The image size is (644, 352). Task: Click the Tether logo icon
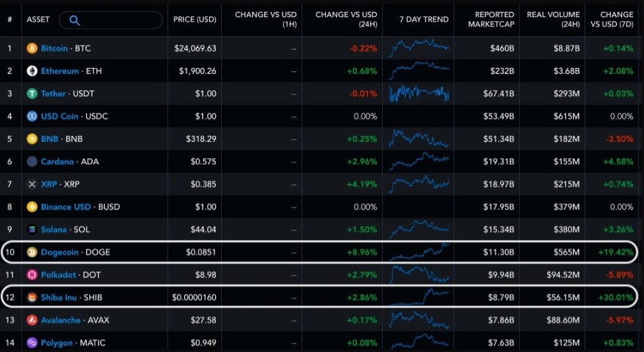[x=32, y=94]
